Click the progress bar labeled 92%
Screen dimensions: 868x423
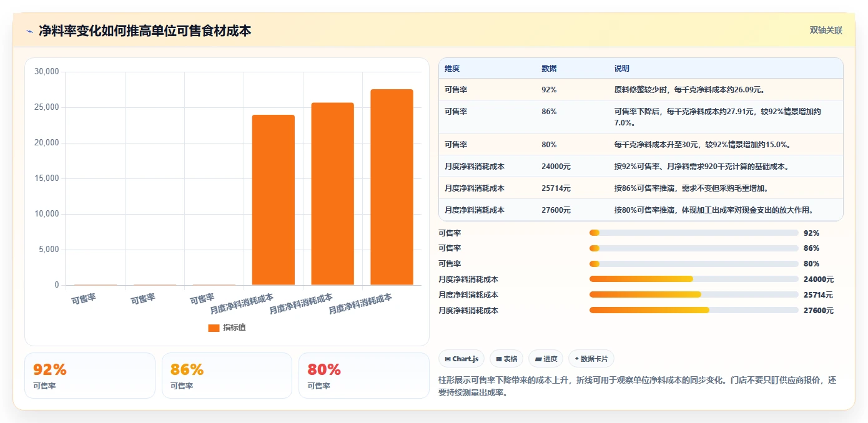tap(694, 233)
